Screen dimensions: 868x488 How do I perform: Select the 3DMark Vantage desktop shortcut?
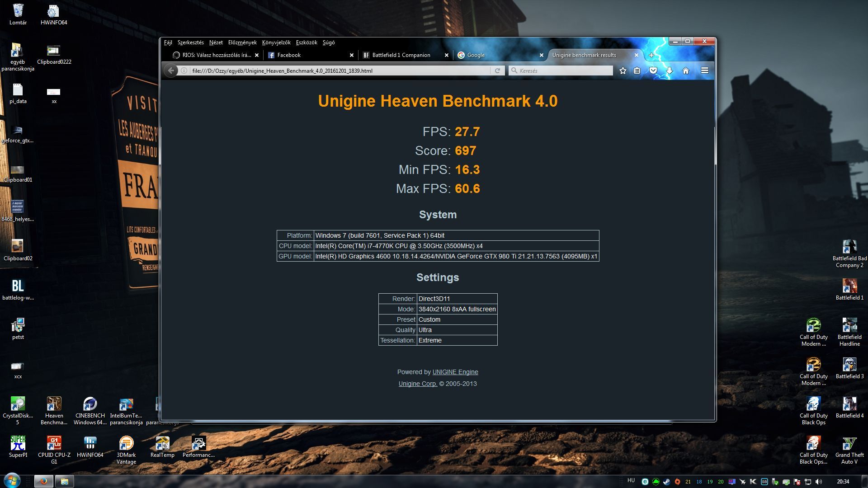click(126, 450)
